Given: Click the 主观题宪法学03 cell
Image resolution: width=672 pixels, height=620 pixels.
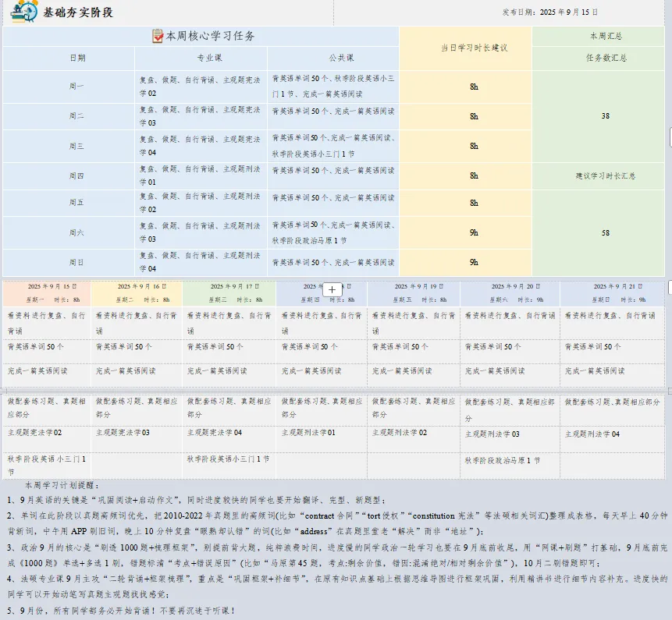Looking at the screenshot, I should (137, 439).
